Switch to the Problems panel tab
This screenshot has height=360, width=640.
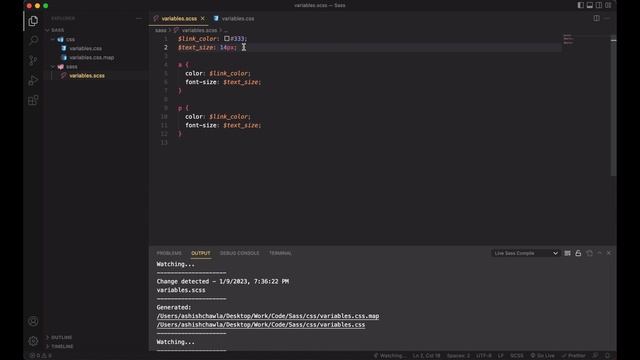[169, 253]
